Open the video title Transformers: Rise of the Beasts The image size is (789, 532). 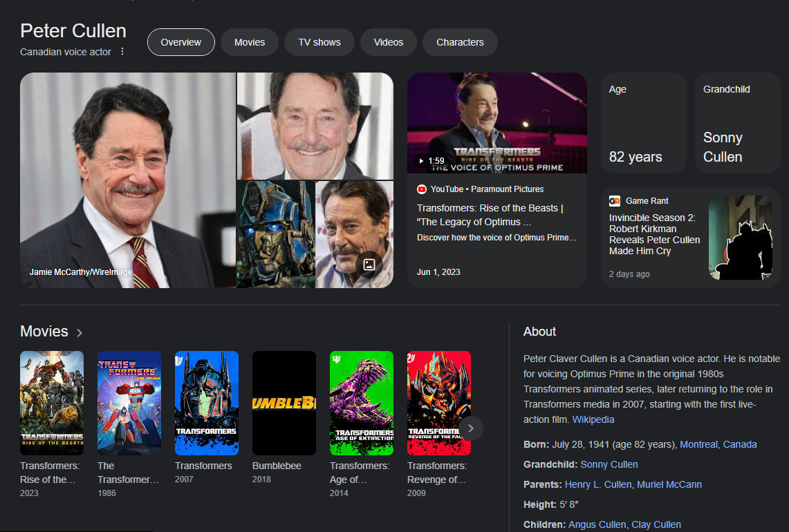click(490, 215)
